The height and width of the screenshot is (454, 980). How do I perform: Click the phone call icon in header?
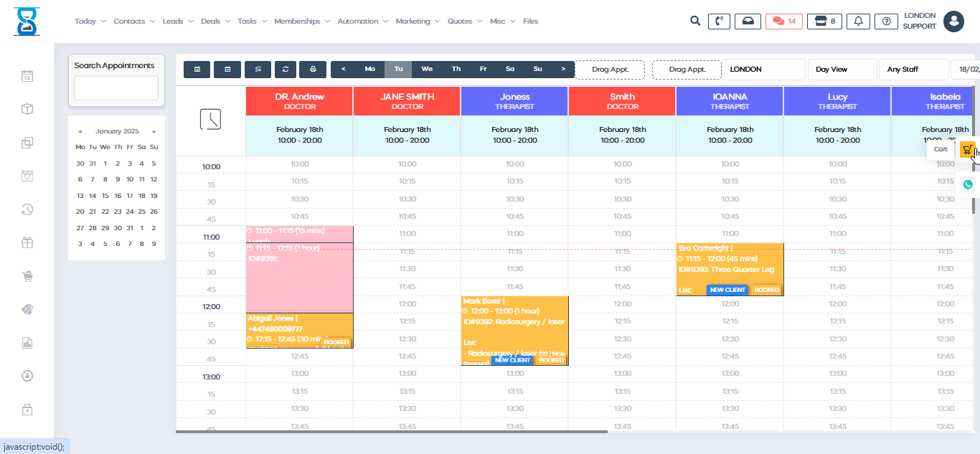719,22
